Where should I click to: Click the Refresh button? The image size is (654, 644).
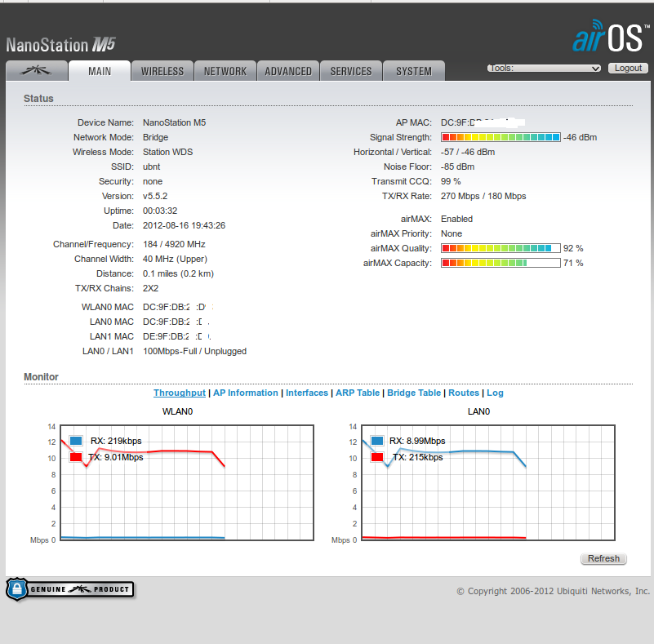click(603, 558)
